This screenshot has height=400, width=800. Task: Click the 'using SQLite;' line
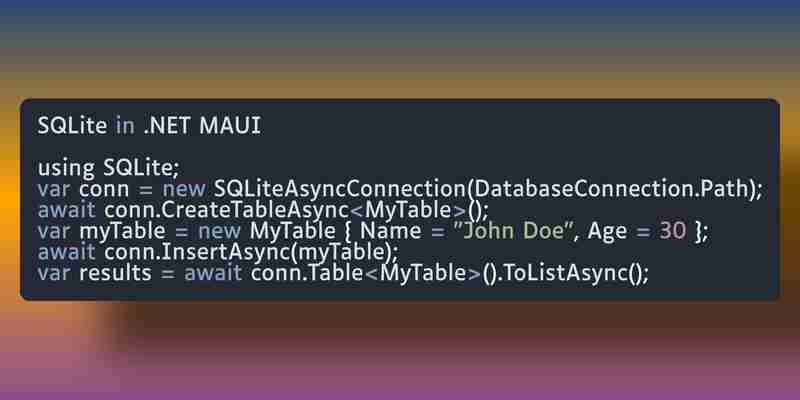108,169
